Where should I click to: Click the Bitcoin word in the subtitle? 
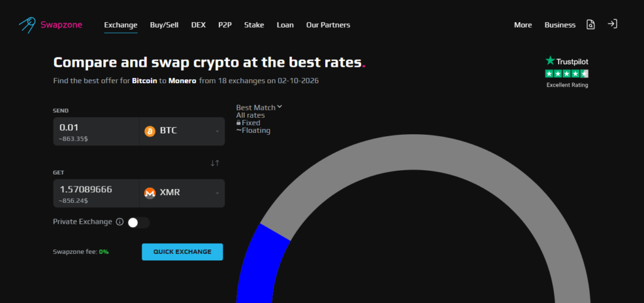(x=145, y=81)
